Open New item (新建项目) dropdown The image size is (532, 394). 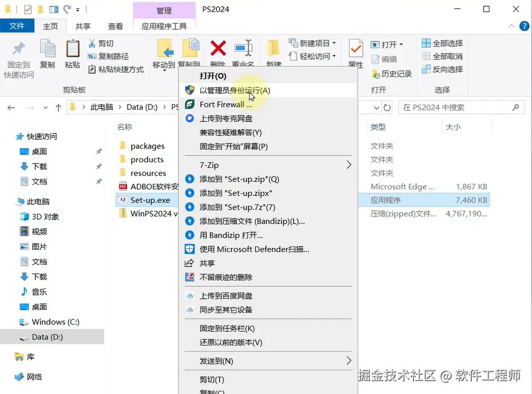click(x=312, y=43)
